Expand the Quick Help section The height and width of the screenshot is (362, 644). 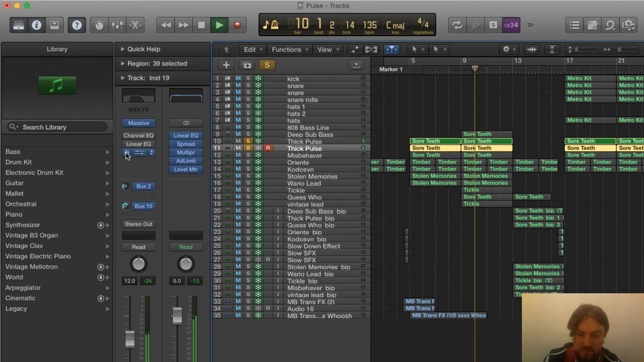(123, 49)
